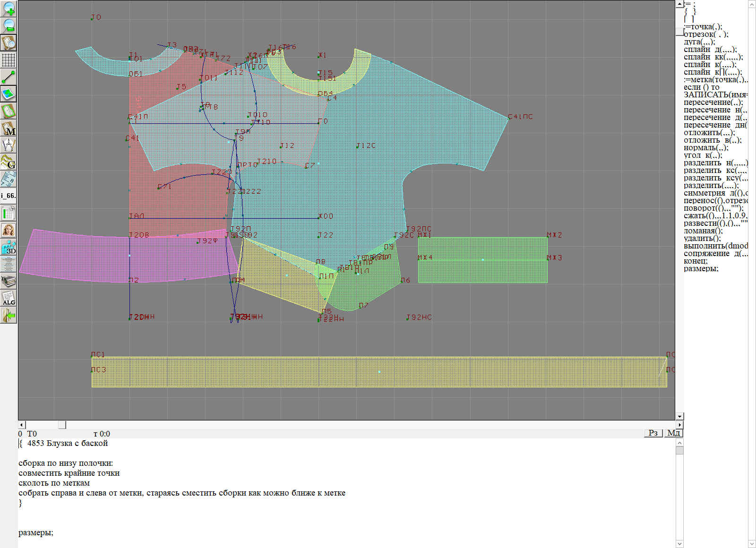Select the compass and ruler drawing tool
This screenshot has width=756, height=548.
[9, 145]
